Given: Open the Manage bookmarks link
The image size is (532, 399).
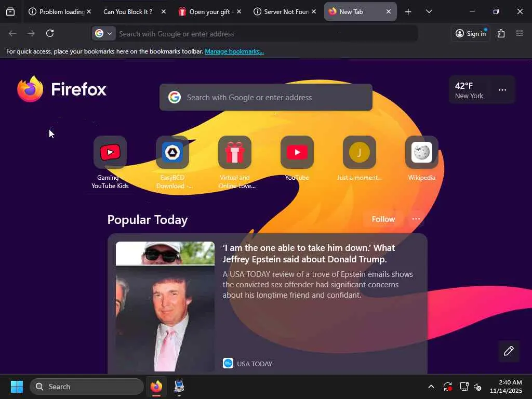Looking at the screenshot, I should pyautogui.click(x=234, y=51).
